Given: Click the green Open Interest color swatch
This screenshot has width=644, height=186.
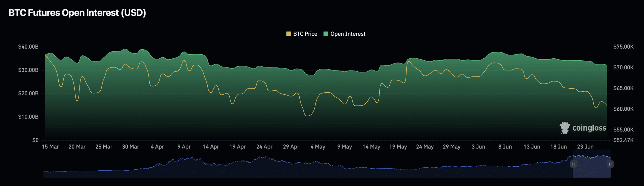Looking at the screenshot, I should [326, 34].
